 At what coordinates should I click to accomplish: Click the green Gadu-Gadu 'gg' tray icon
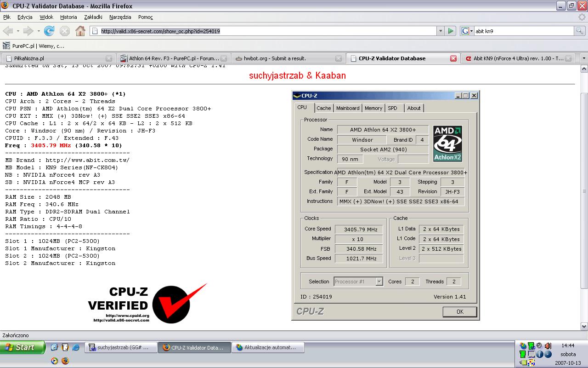(x=531, y=346)
